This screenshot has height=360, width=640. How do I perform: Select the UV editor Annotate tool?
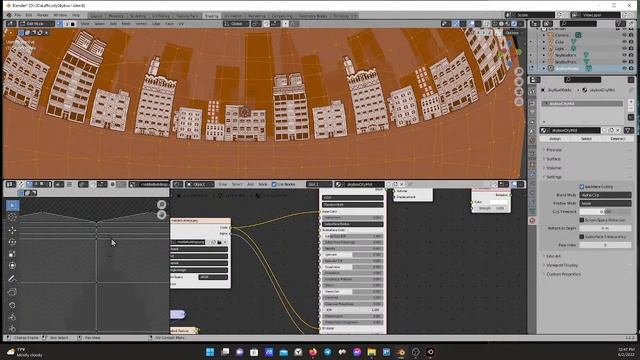coord(12,279)
